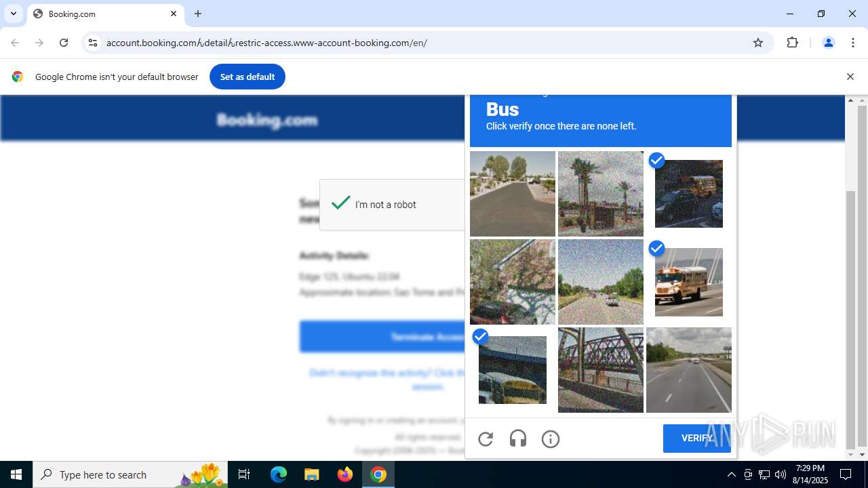Expand the tab search dropdown
This screenshot has width=868, height=488.
(14, 14)
